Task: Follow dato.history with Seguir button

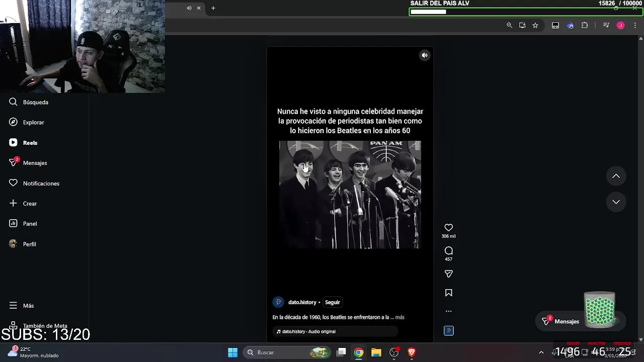Action: click(333, 302)
